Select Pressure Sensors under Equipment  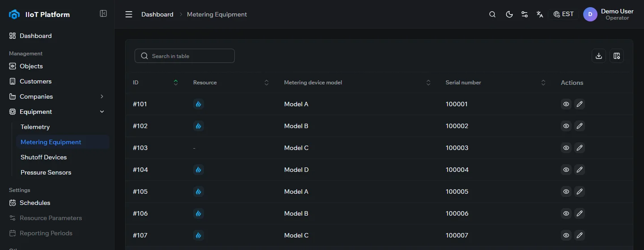tap(63, 172)
